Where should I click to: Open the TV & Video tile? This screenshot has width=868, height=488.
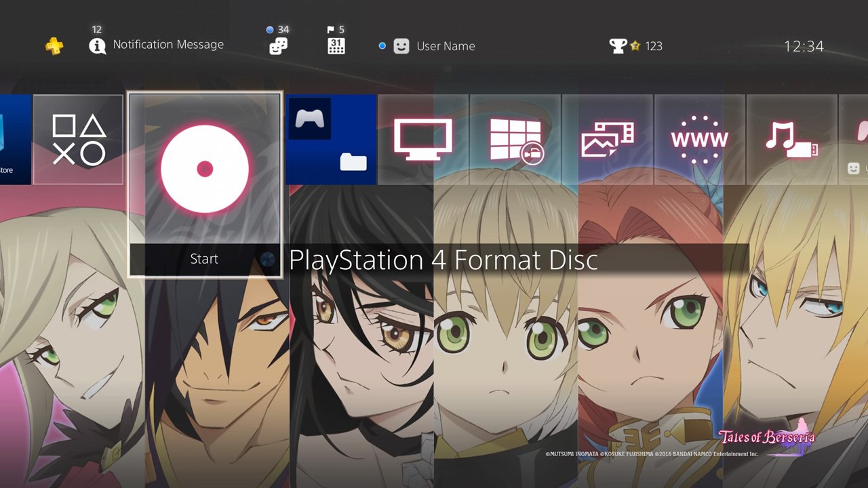(x=423, y=140)
